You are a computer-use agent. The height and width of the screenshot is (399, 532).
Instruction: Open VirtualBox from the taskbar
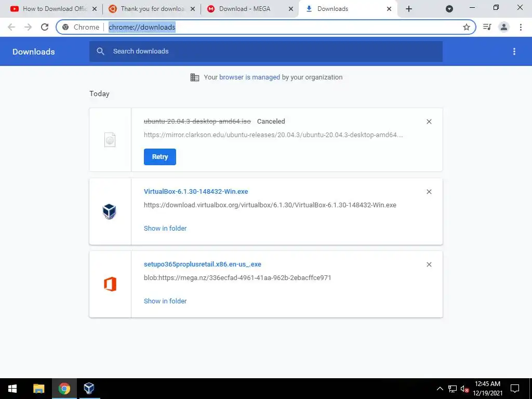coord(89,389)
